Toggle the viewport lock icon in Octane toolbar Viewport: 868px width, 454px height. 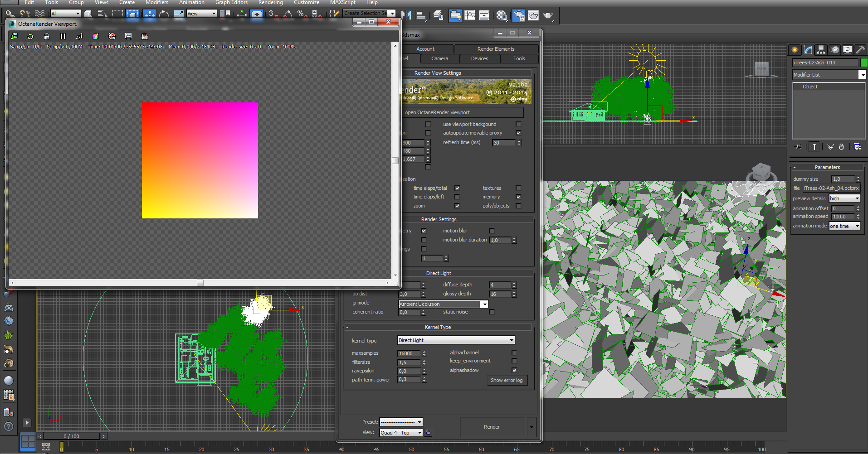(46, 36)
